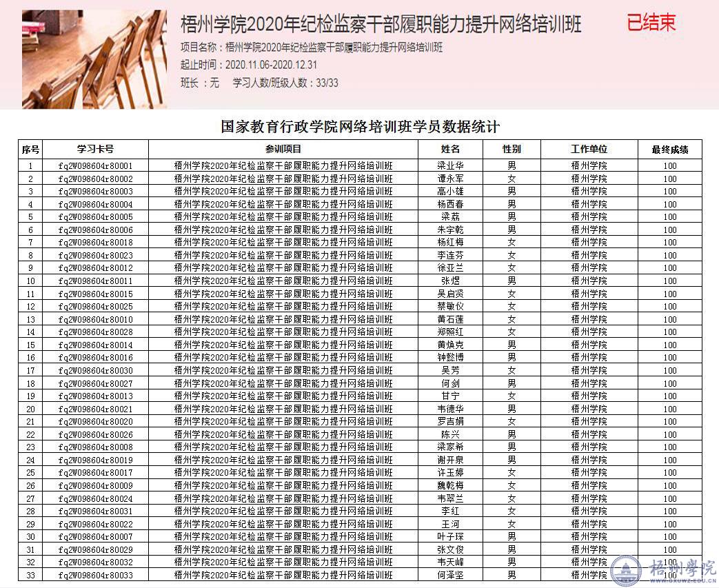Select the 性别 column header
719x588 pixels.
coord(512,149)
